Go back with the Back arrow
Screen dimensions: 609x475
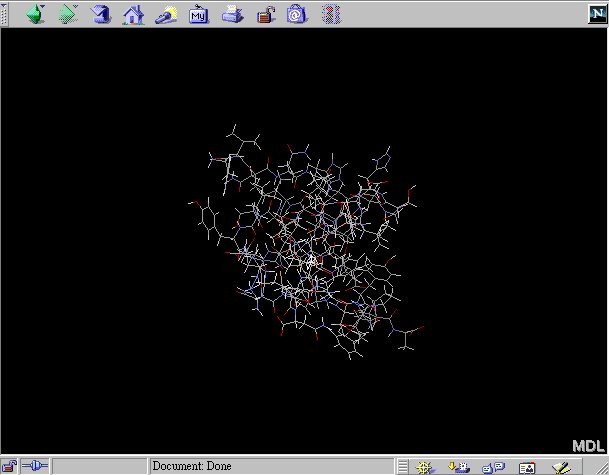pos(34,14)
